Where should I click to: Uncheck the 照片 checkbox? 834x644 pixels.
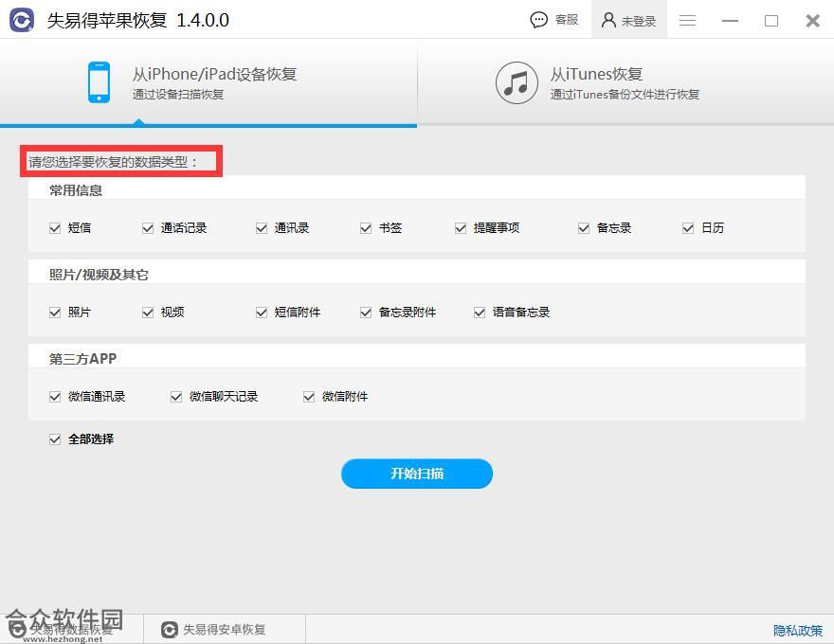[x=55, y=313]
